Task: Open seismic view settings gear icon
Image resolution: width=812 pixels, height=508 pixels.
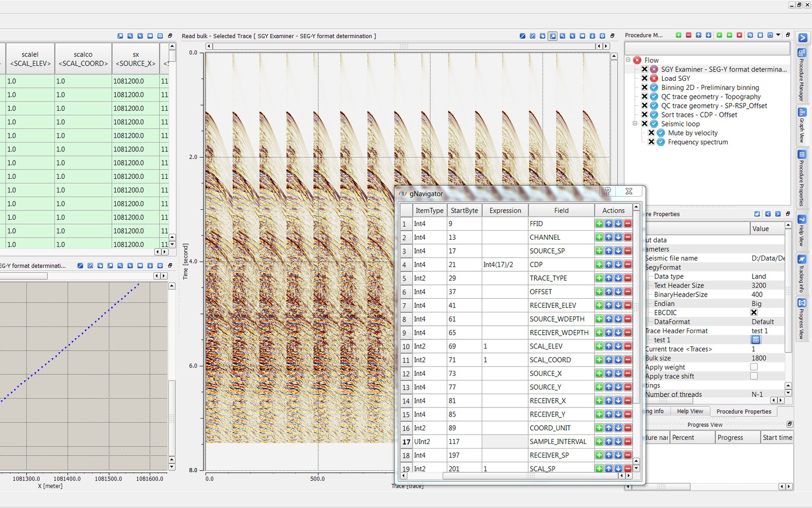Action: pos(602,36)
